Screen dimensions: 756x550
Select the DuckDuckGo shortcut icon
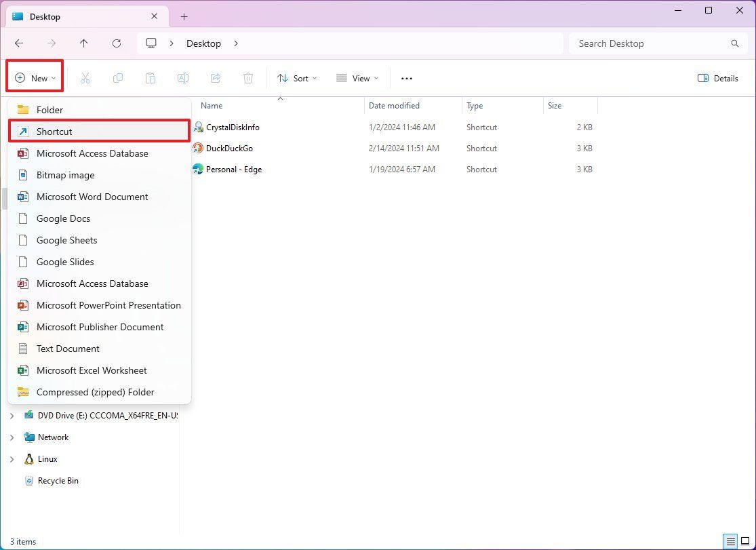coord(199,148)
